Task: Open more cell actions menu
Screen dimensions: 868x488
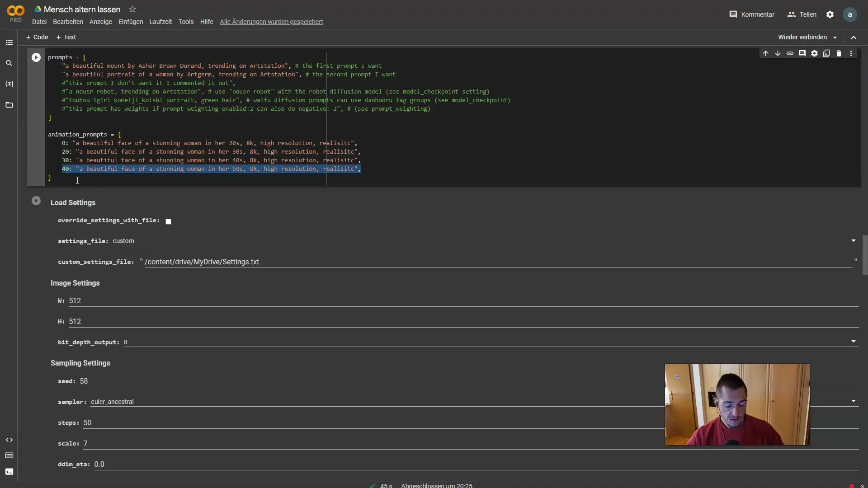Action: pyautogui.click(x=851, y=53)
